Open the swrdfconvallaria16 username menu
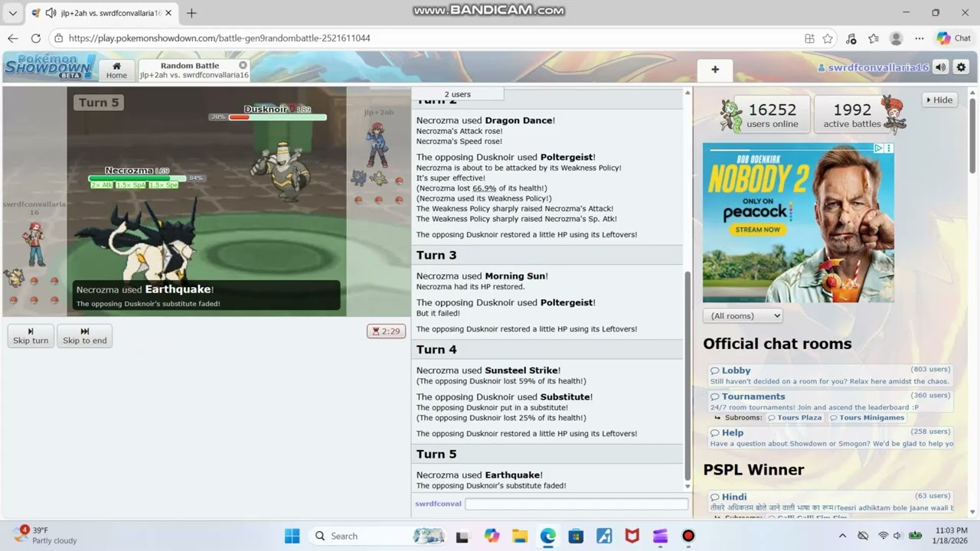The width and height of the screenshot is (980, 551). (x=873, y=67)
